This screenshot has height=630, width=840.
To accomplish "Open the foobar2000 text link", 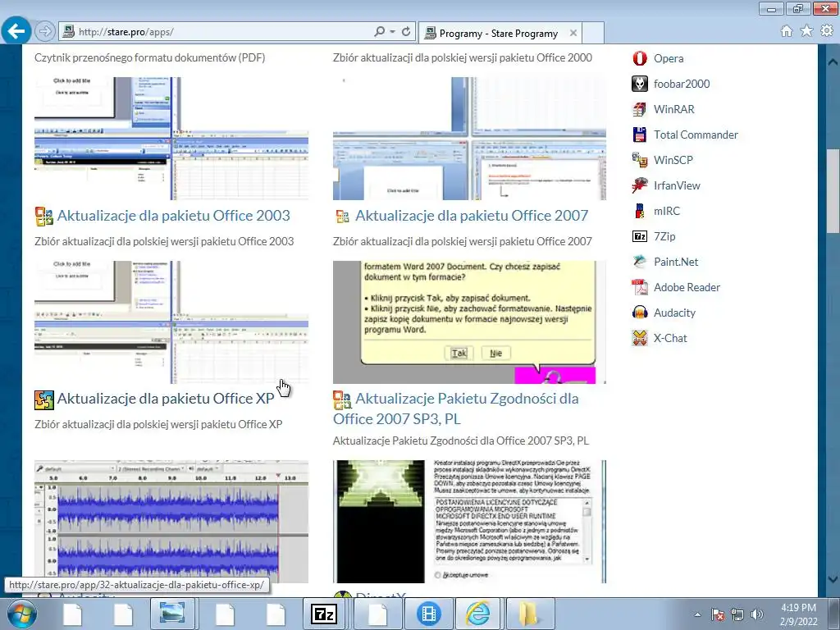I will [682, 84].
